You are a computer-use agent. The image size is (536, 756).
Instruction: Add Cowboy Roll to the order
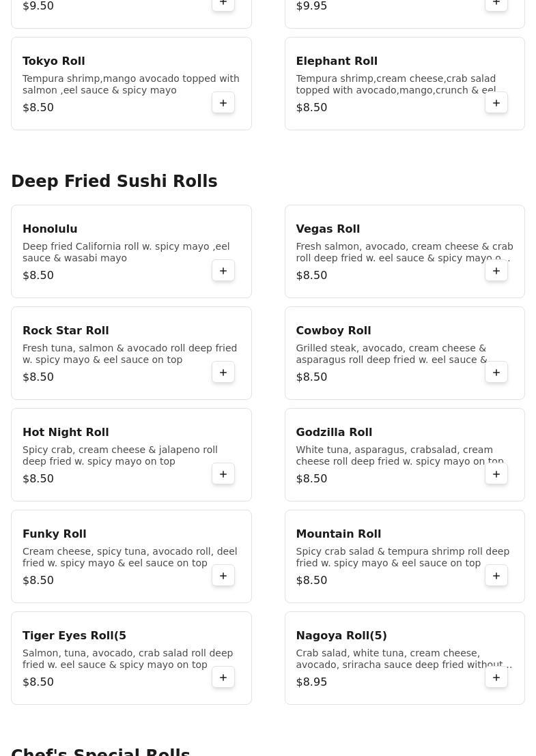[x=496, y=373]
